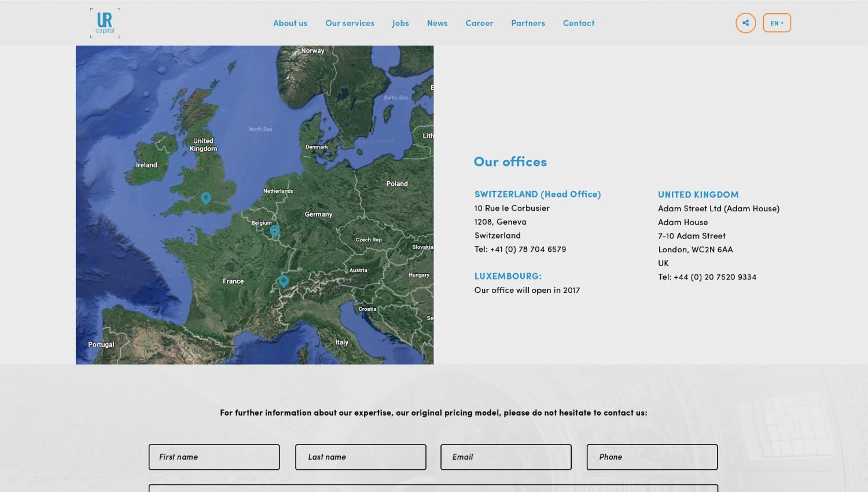
Task: Click address line 10 Rue le Corbusier
Action: [x=512, y=208]
